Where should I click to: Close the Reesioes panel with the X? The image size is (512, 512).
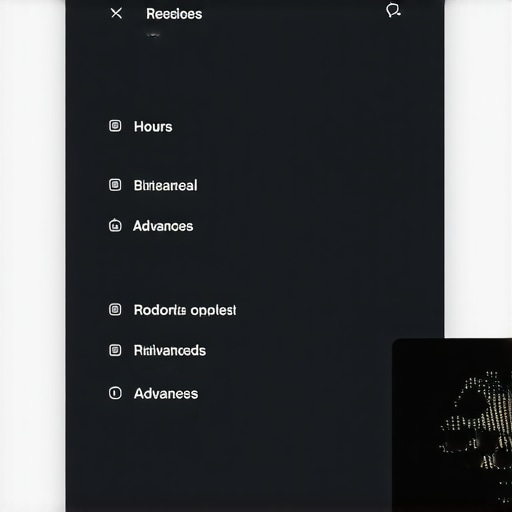(x=116, y=13)
